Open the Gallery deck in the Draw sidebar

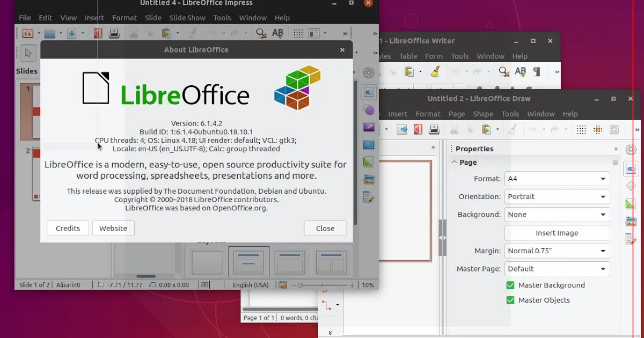(x=631, y=222)
